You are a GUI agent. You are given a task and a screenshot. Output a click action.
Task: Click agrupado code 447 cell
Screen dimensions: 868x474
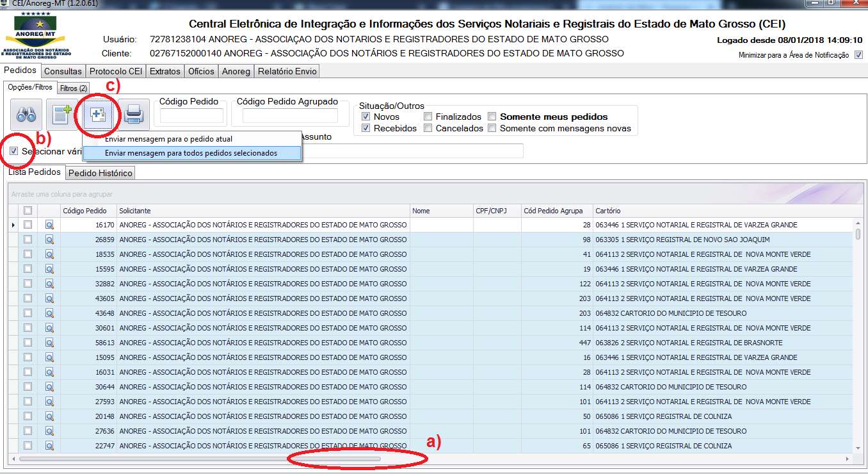(x=557, y=343)
